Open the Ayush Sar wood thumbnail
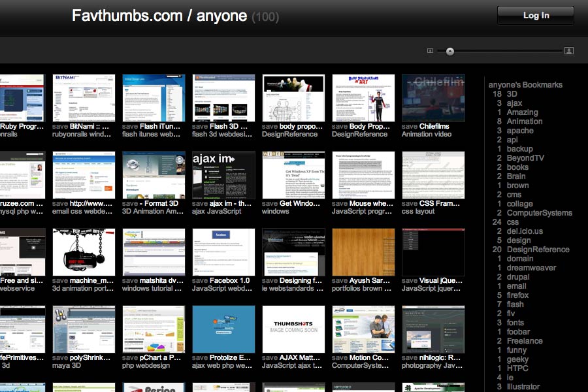 pyautogui.click(x=363, y=252)
